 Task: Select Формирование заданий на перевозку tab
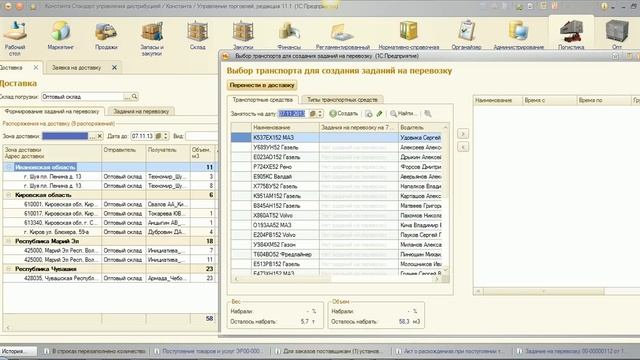52,111
